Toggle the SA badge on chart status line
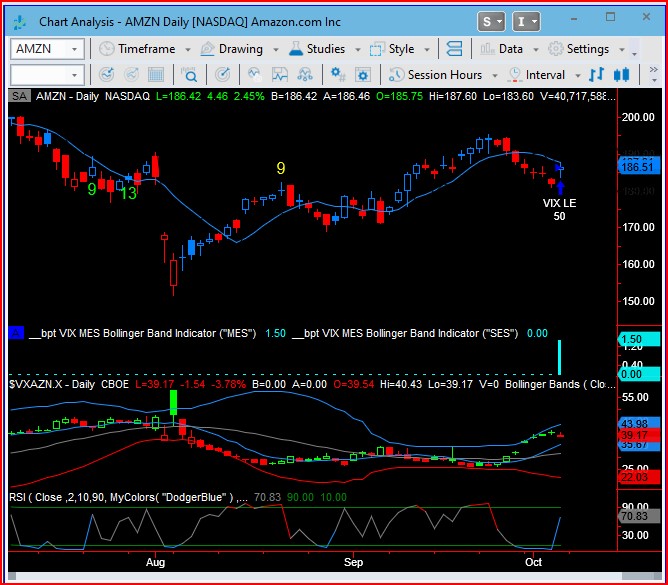668x585 pixels. [x=19, y=96]
